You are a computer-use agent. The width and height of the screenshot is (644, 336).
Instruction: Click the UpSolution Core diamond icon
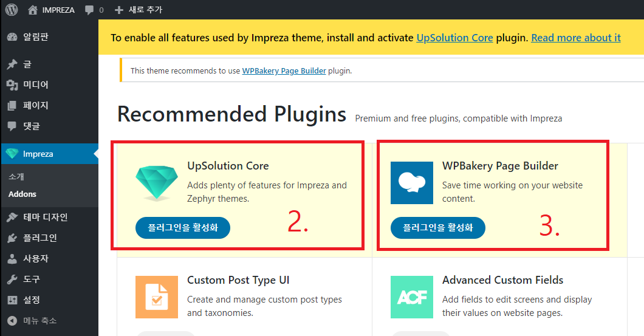click(156, 182)
